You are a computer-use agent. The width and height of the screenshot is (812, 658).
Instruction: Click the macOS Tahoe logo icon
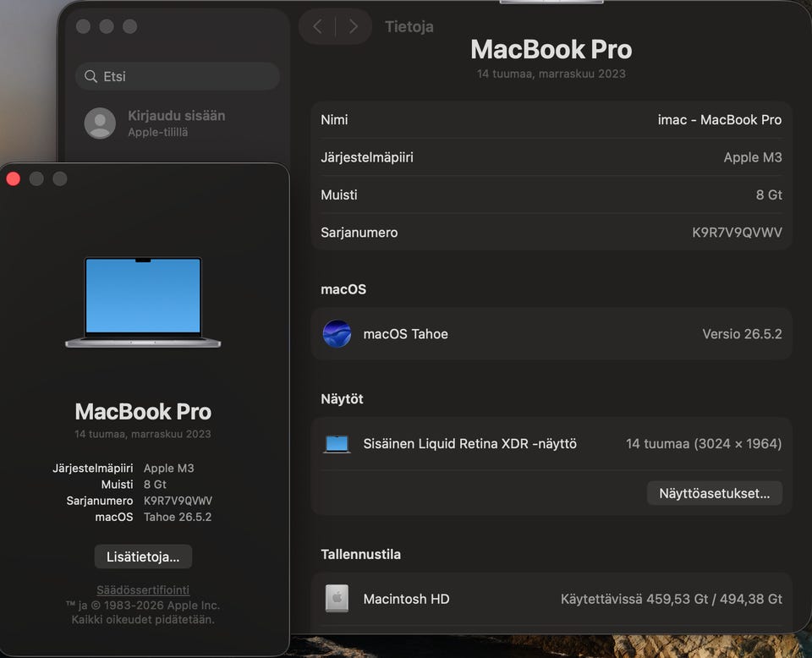337,333
